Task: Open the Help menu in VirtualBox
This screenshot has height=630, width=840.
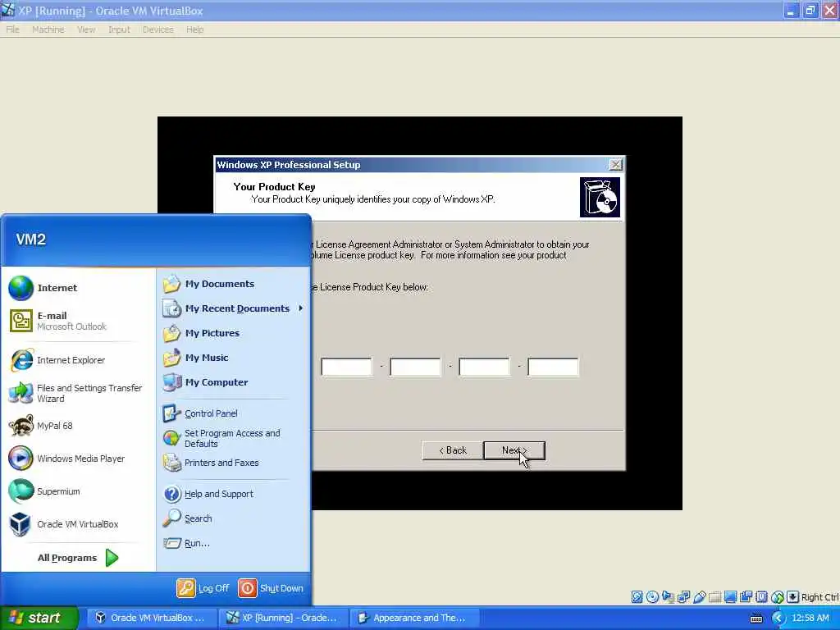Action: (x=195, y=30)
